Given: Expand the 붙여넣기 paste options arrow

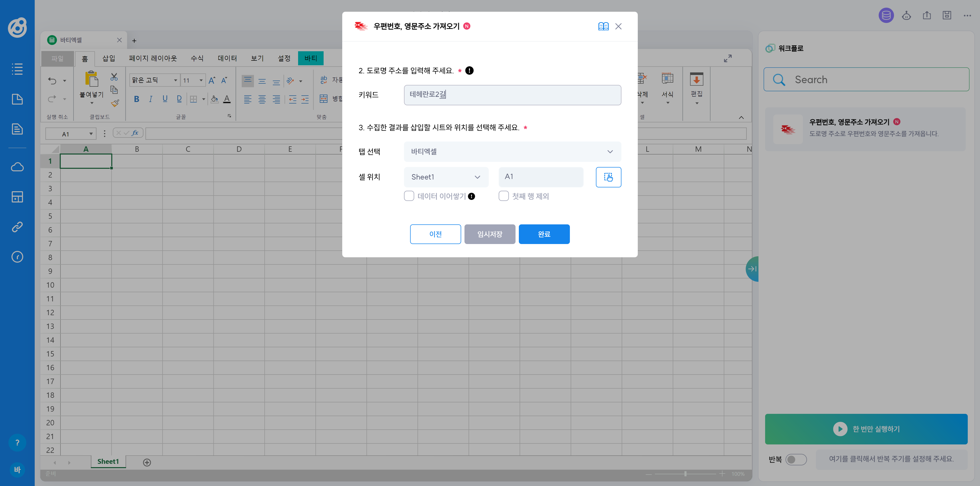Looking at the screenshot, I should (92, 103).
